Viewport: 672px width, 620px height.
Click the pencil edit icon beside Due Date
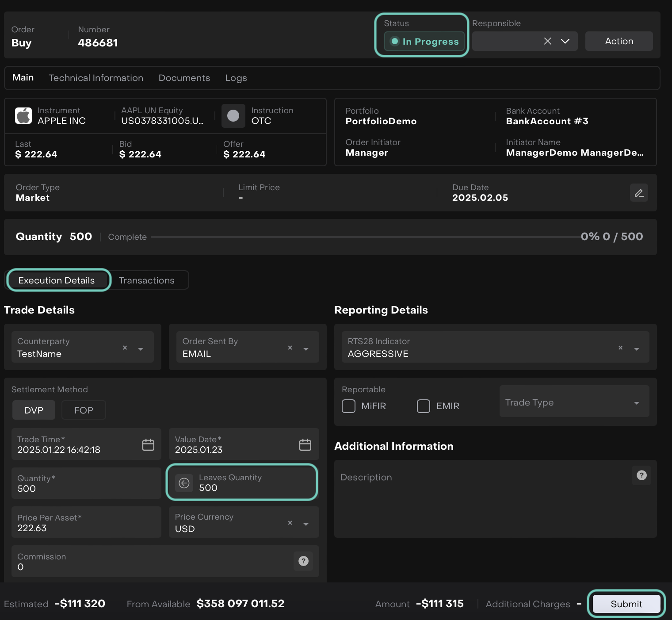(638, 193)
